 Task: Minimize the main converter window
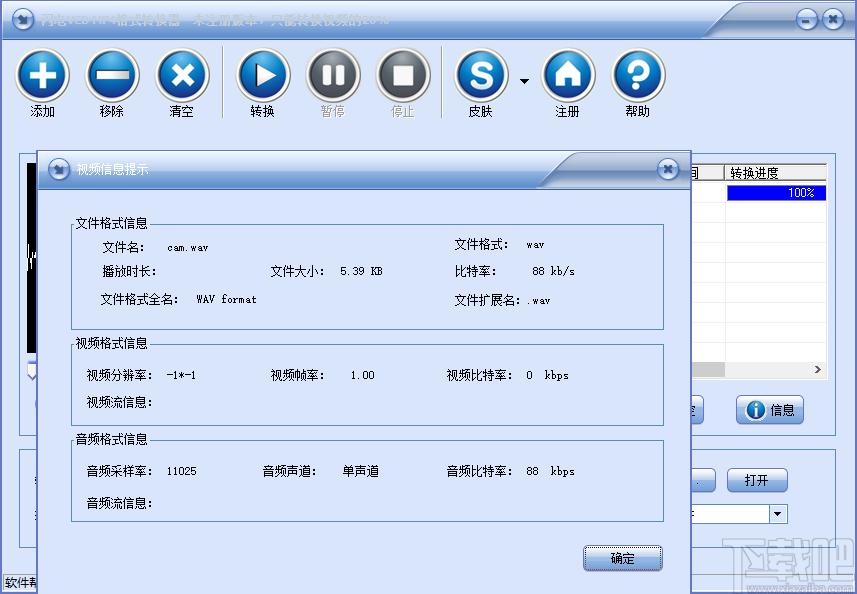tap(807, 21)
